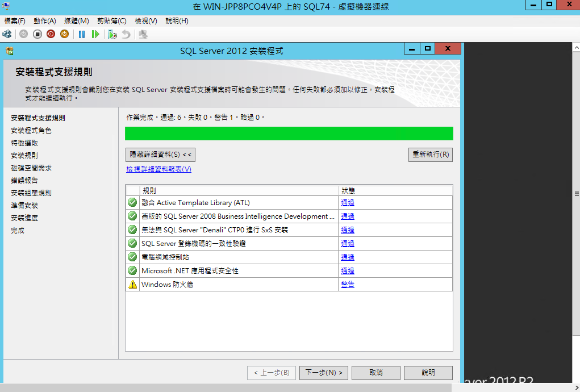Open 通過 link for 電腦網域控制站
This screenshot has height=392, width=580.
point(348,257)
